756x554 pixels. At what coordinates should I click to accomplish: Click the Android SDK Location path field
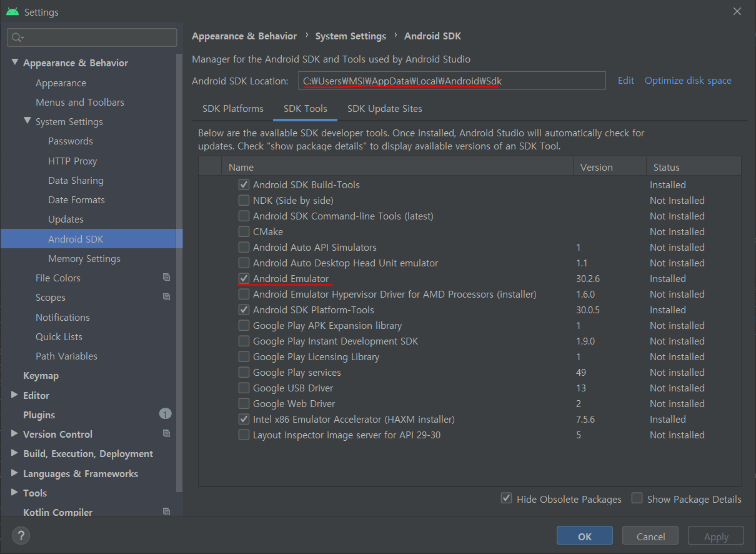452,81
